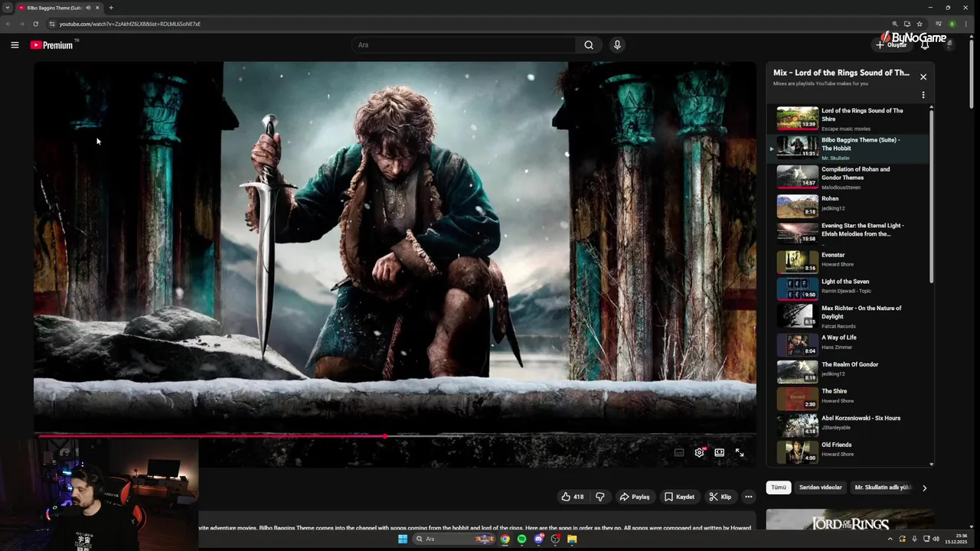Switch to theater mode view
The width and height of the screenshot is (980, 551).
coord(720,452)
